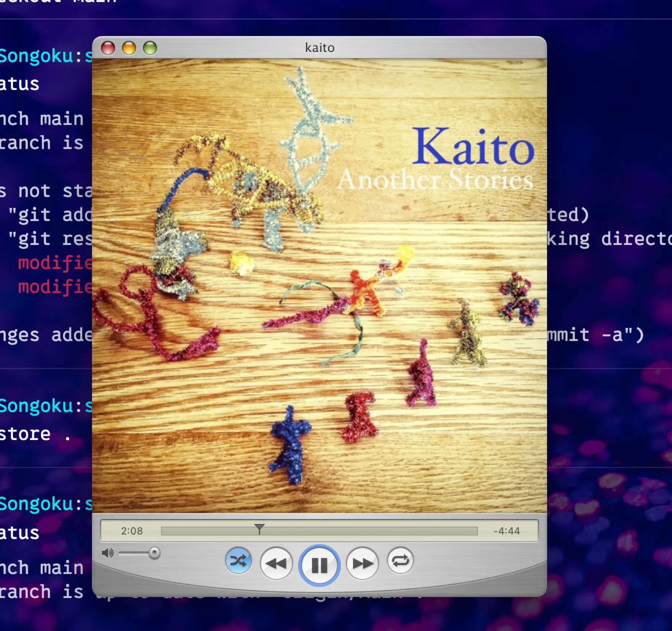Click the blue pipe-cleaner figure on the artwork
Image resolution: width=672 pixels, height=631 pixels.
(x=289, y=445)
